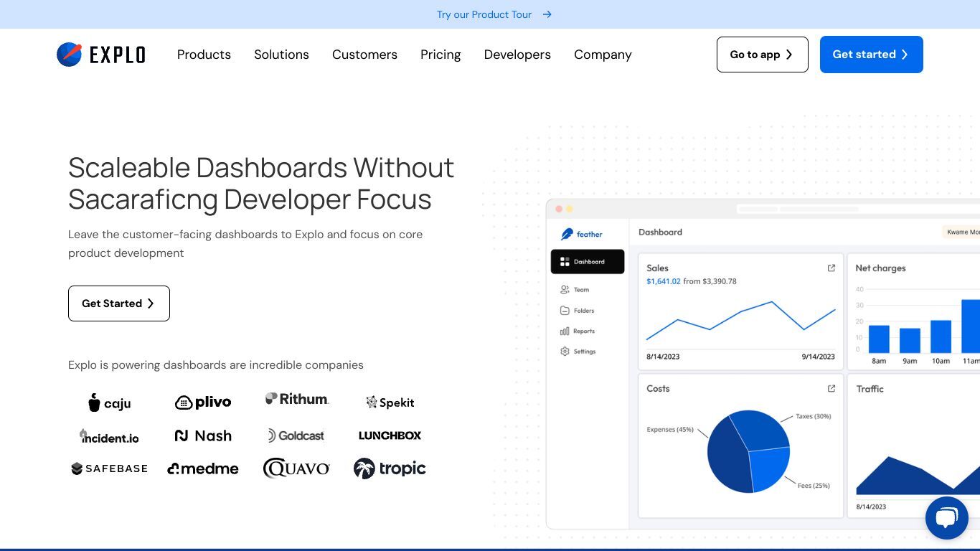This screenshot has width=980, height=551.
Task: Click the "Taxes (30%)" pie label
Action: pyautogui.click(x=814, y=416)
